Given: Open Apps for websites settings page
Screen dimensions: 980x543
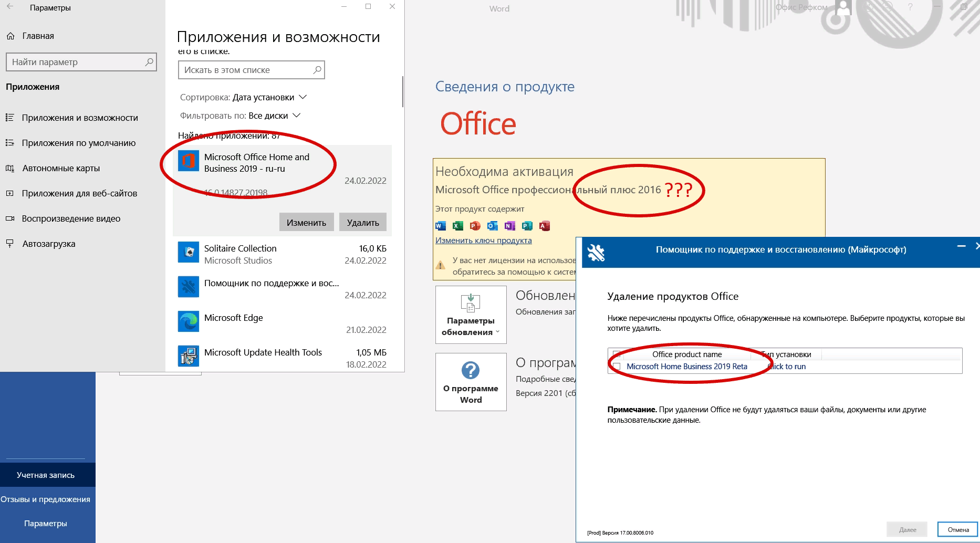Looking at the screenshot, I should pyautogui.click(x=79, y=193).
